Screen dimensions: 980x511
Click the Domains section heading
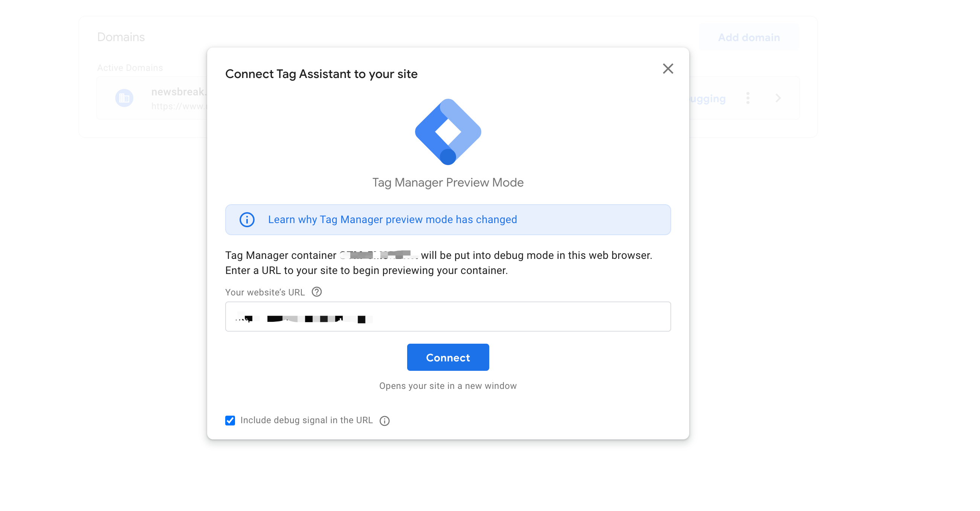[x=121, y=37]
